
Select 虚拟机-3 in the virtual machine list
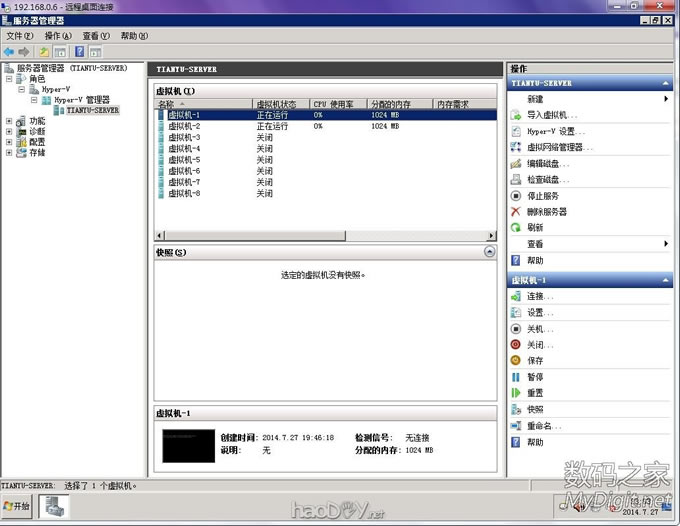point(184,137)
